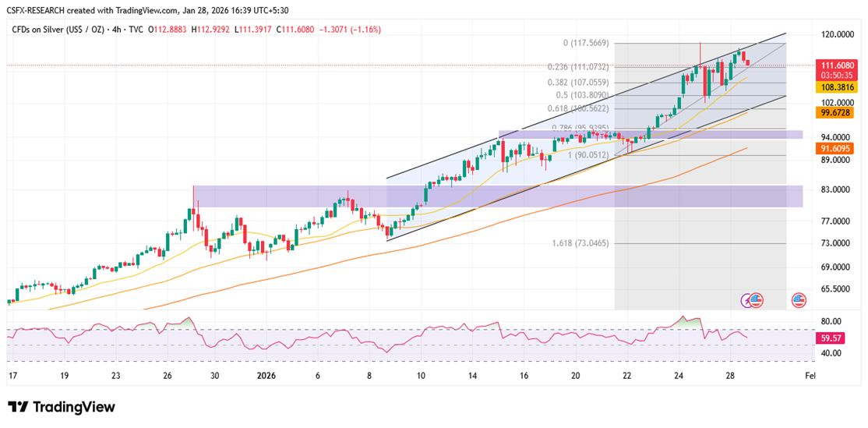The image size is (868, 428).
Task: Open the US flag event beside lightning icon
Action: (x=757, y=299)
